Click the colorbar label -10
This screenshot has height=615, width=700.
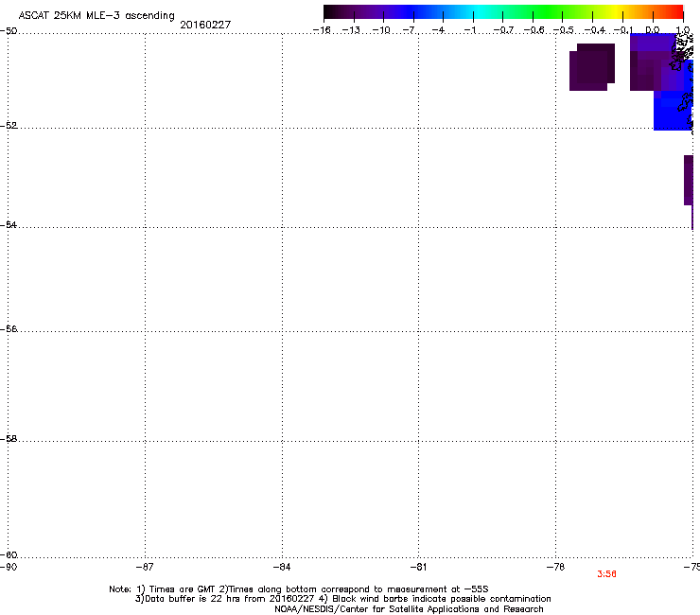click(381, 30)
